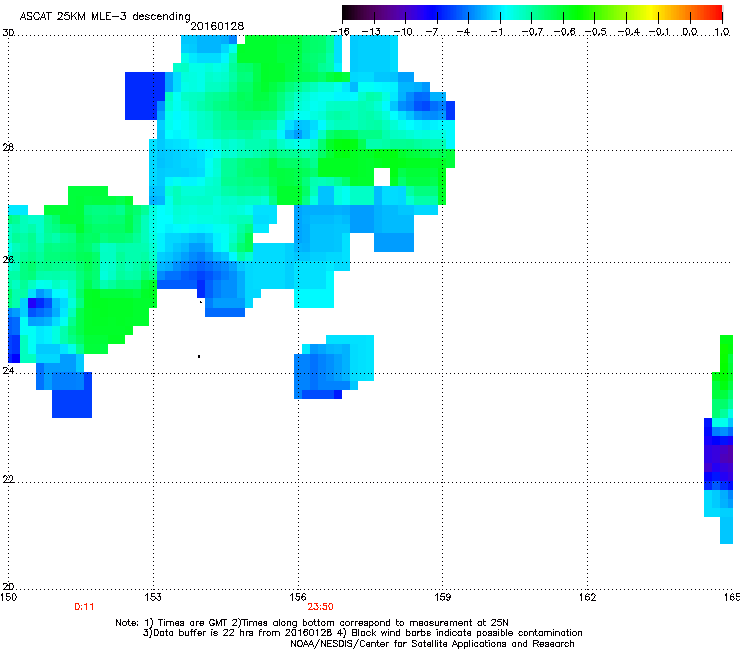Click the isolated blue data patch crossing the 24 latitude line near 156.5

click(x=334, y=367)
